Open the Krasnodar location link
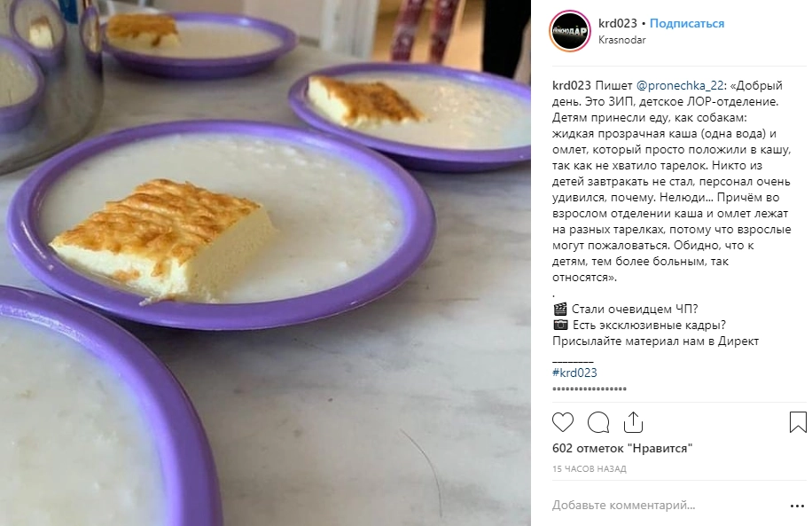Viewport: 812px width, 526px height. [622, 40]
